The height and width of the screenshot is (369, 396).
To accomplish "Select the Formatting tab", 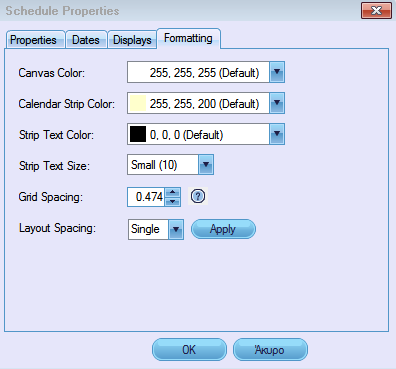I will [188, 39].
